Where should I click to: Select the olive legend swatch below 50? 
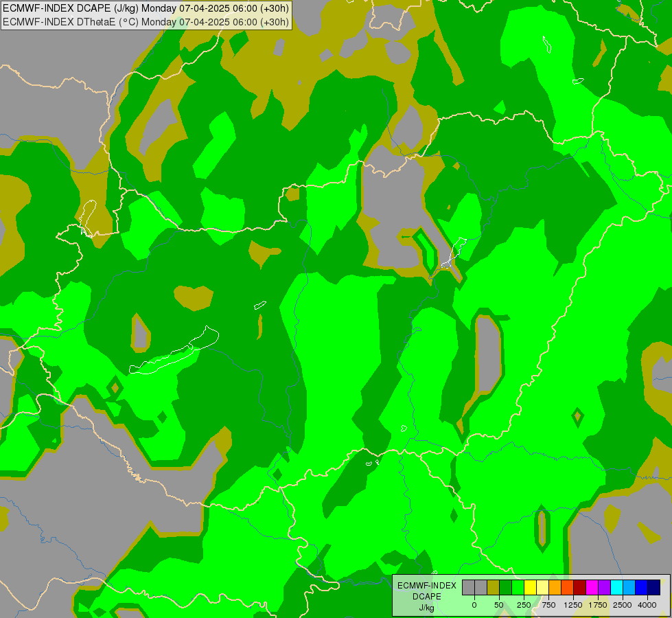(494, 588)
